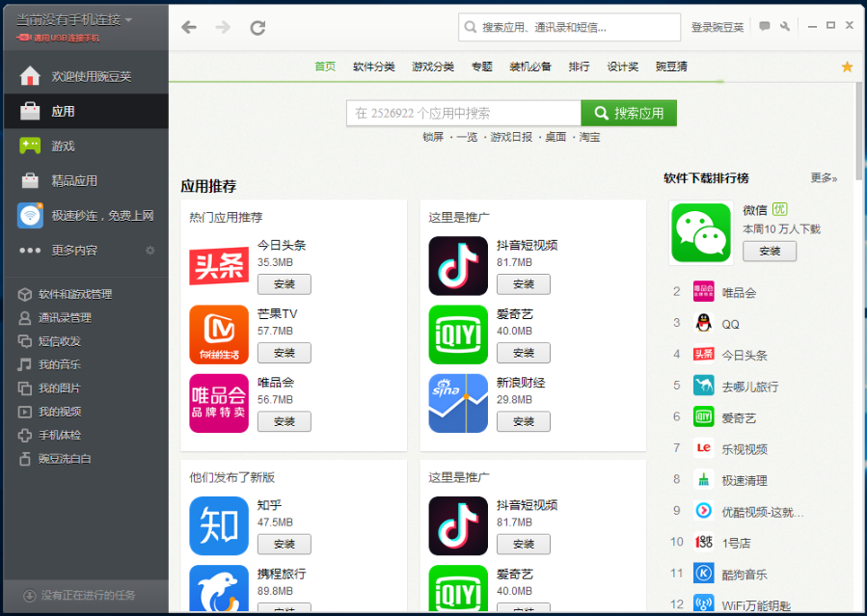867x616 pixels.
Task: Click 请用USB连接手机 notice
Action: coord(59,38)
